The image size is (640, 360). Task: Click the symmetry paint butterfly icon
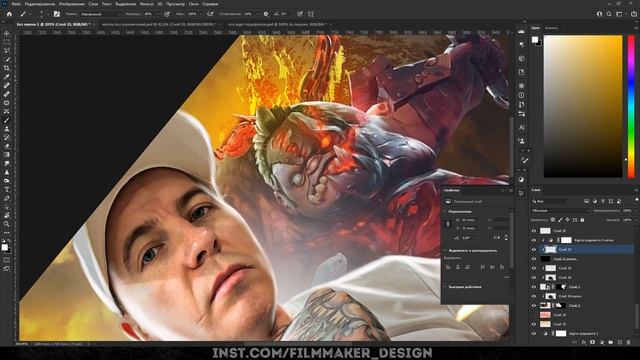click(311, 14)
